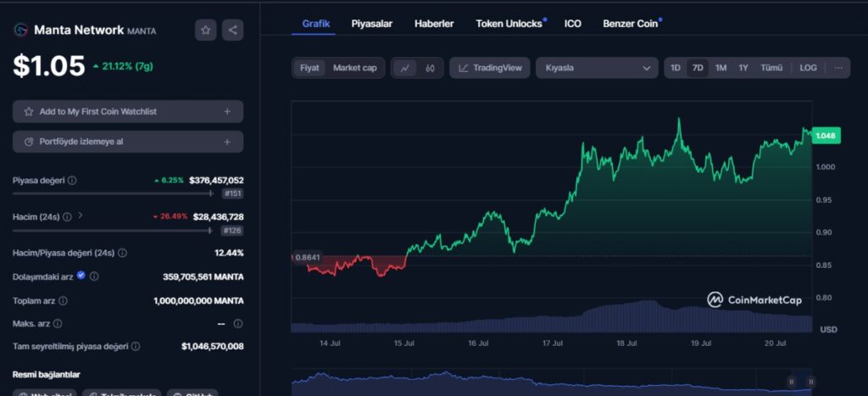The image size is (868, 396).
Task: Click the volume value $28,436,728
Action: pyautogui.click(x=219, y=216)
